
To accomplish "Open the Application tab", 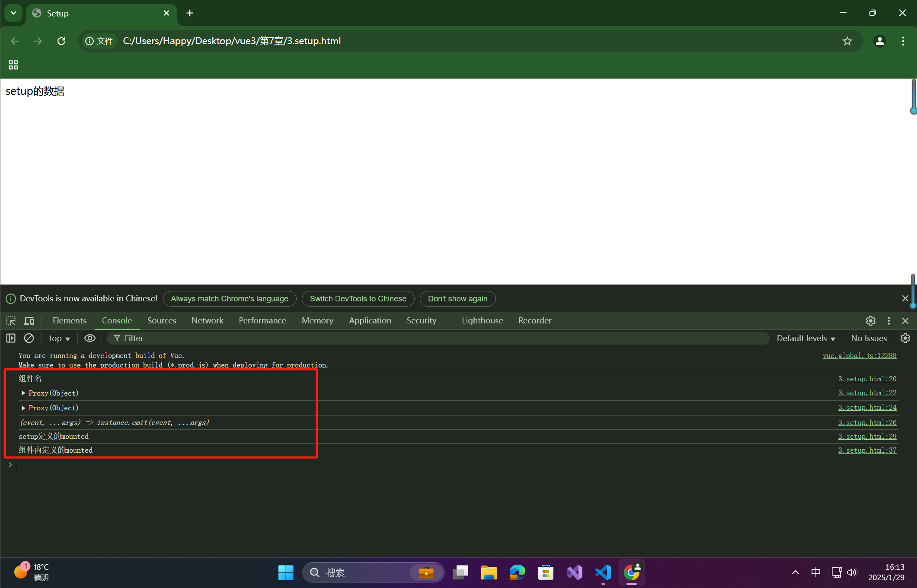I will (370, 321).
